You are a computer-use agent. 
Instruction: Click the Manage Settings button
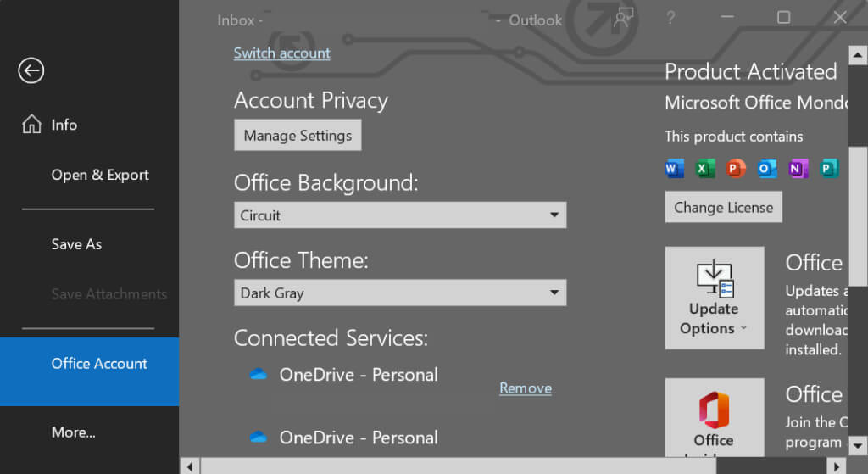pyautogui.click(x=298, y=136)
